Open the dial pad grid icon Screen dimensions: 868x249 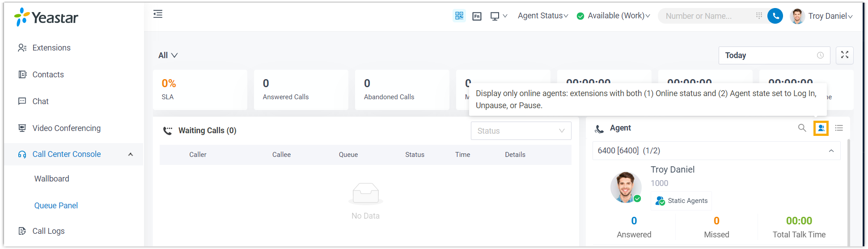pos(759,16)
